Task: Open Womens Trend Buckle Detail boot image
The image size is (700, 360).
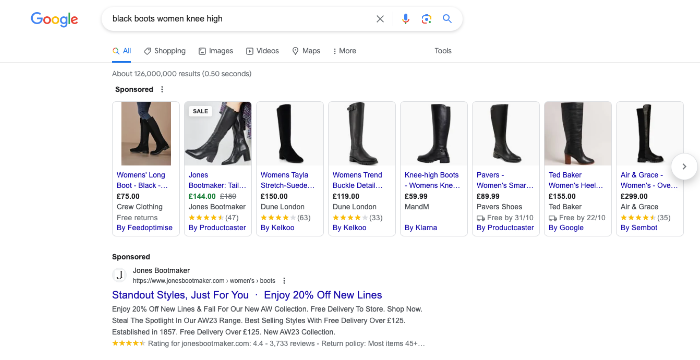Action: (x=362, y=134)
